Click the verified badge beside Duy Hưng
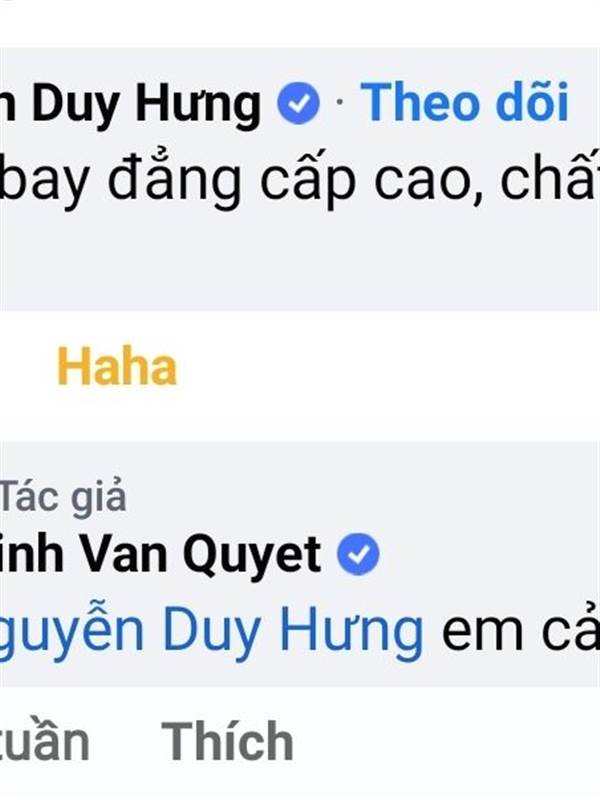600x800 pixels. (298, 103)
